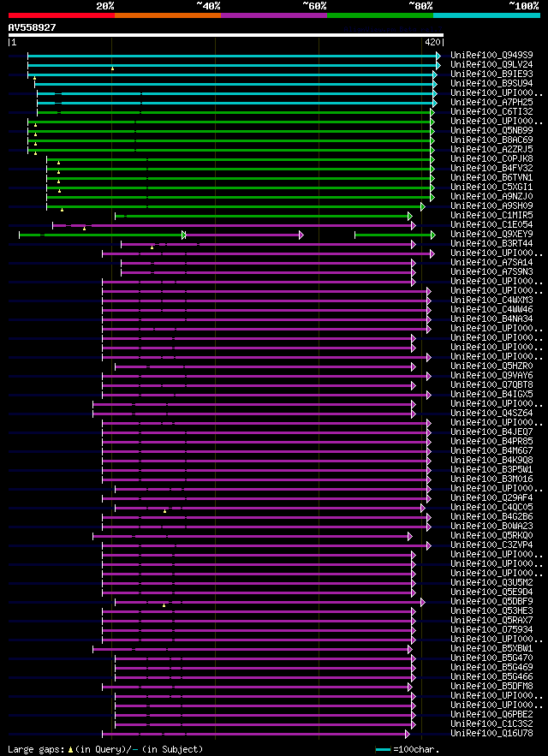The height and width of the screenshot is (756, 548).
Task: Choose UniRef100_C4WXM3 in the hit list
Action: tap(491, 300)
